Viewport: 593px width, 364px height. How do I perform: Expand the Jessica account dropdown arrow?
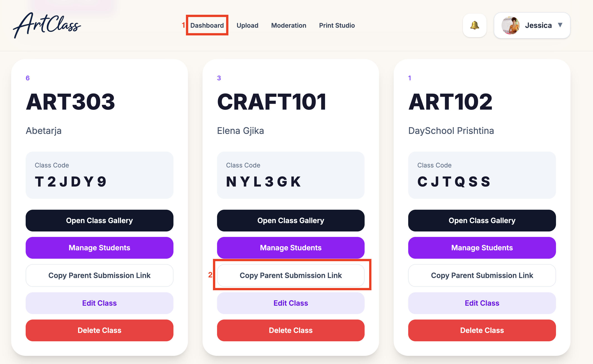(560, 25)
